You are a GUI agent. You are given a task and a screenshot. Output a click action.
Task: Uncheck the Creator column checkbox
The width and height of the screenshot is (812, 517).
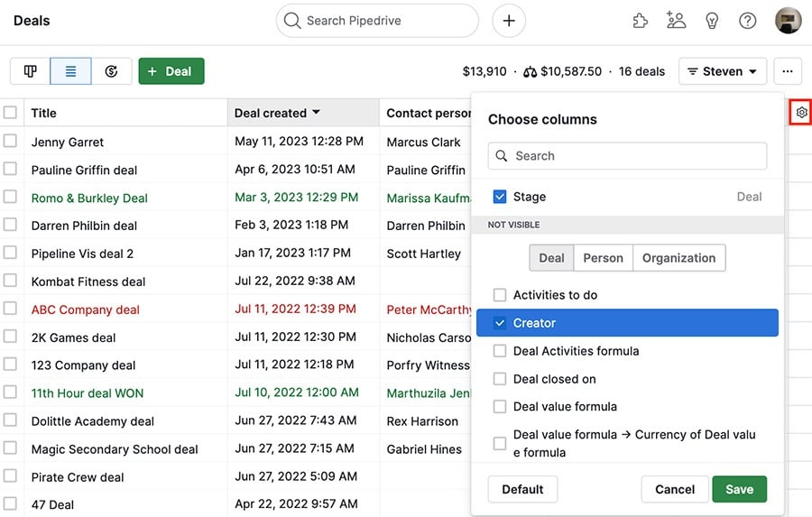pyautogui.click(x=500, y=323)
